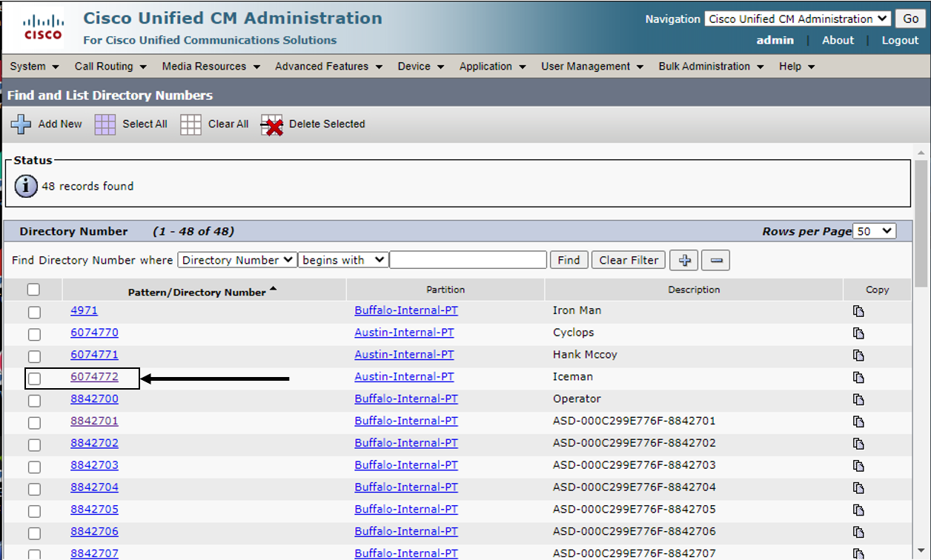The image size is (931, 560).
Task: Check the box for 6074770
Action: click(x=34, y=335)
